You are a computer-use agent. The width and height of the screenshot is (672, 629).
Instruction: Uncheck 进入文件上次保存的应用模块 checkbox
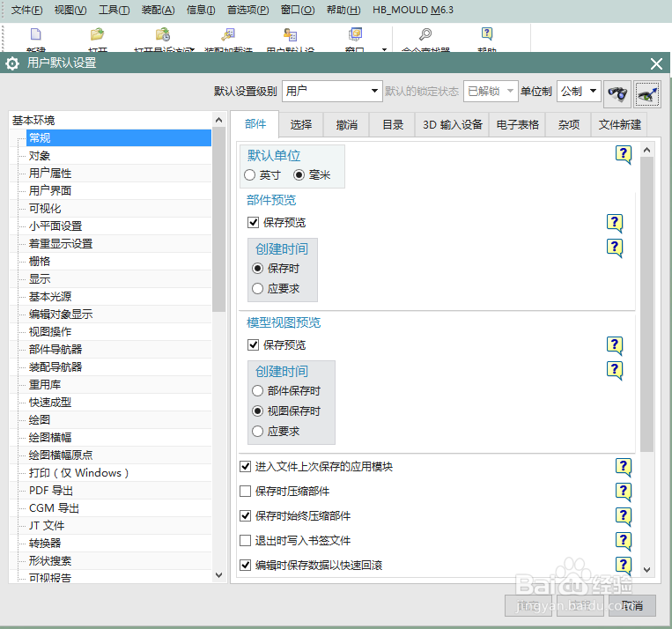[245, 467]
